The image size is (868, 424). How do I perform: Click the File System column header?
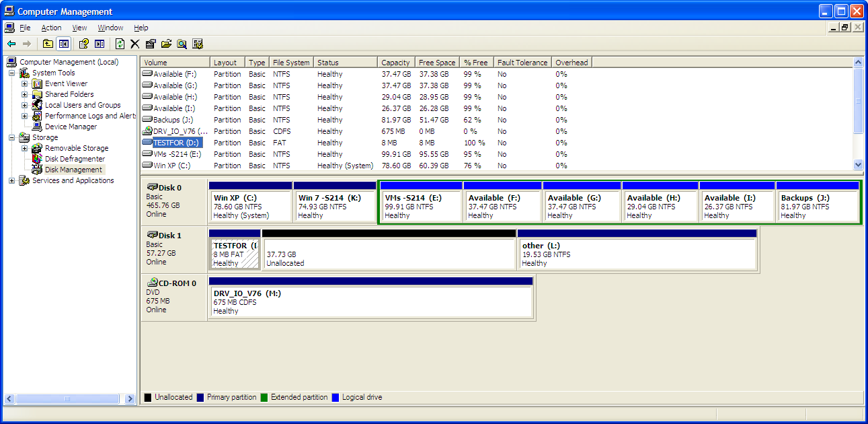[x=290, y=63]
